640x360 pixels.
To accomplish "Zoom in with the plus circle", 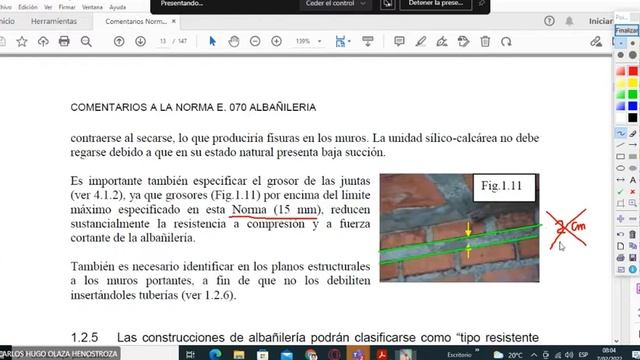I will (276, 41).
